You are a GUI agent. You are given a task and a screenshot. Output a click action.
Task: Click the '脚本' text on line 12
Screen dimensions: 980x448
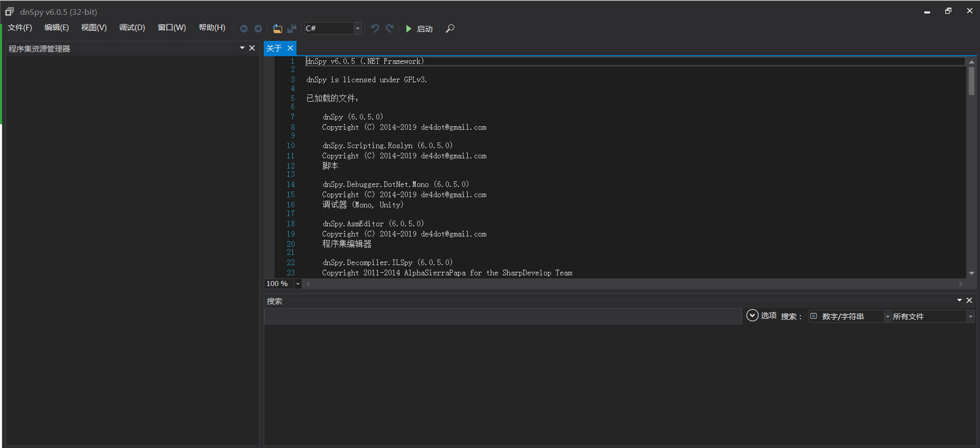[x=330, y=166]
